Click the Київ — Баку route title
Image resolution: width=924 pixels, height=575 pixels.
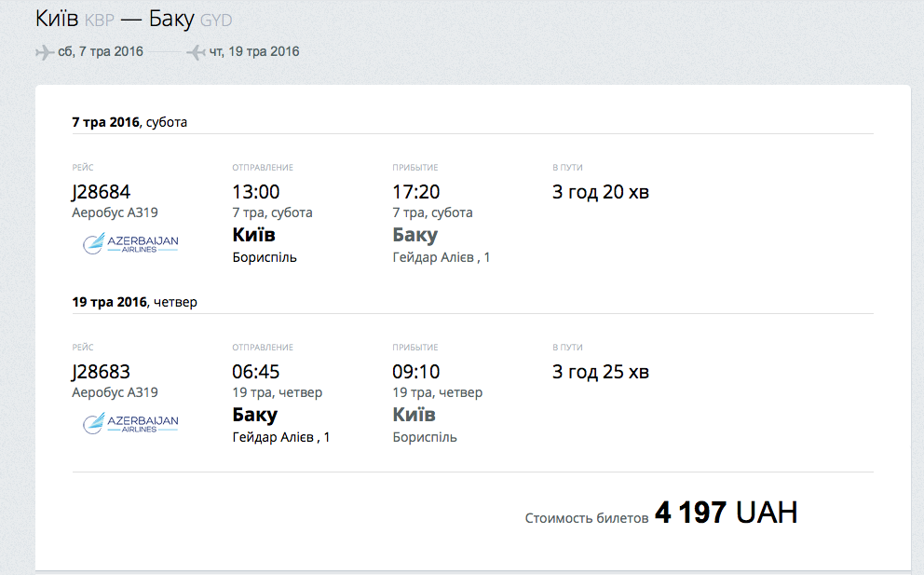coord(130,19)
